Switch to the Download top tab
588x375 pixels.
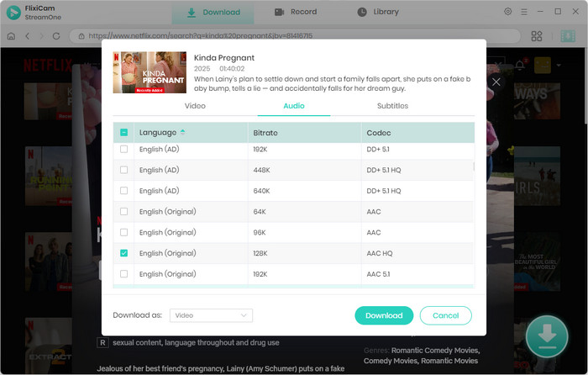coord(213,13)
